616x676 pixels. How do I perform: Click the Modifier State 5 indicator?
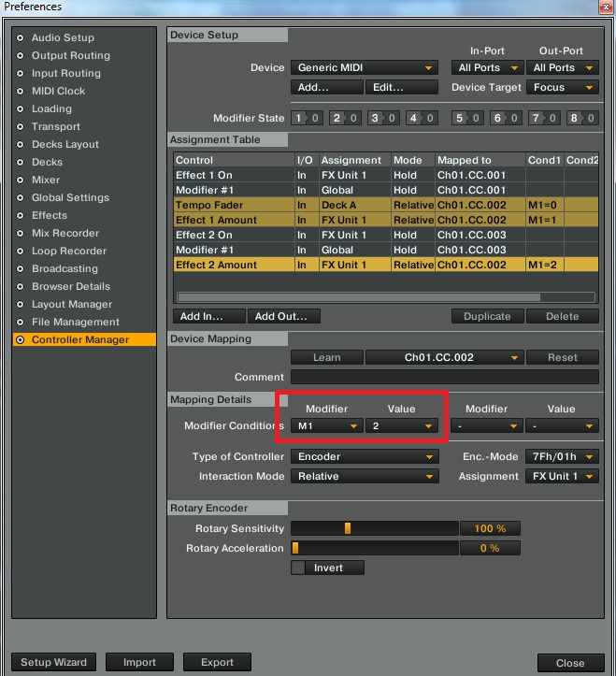[x=467, y=118]
